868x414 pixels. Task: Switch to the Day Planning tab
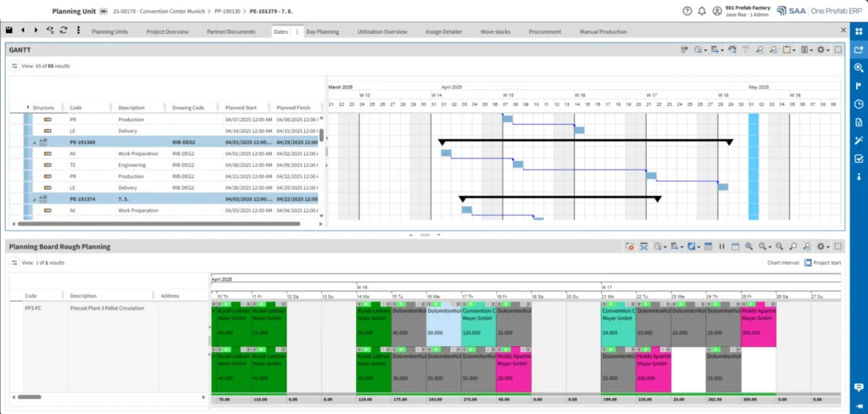[x=322, y=31]
